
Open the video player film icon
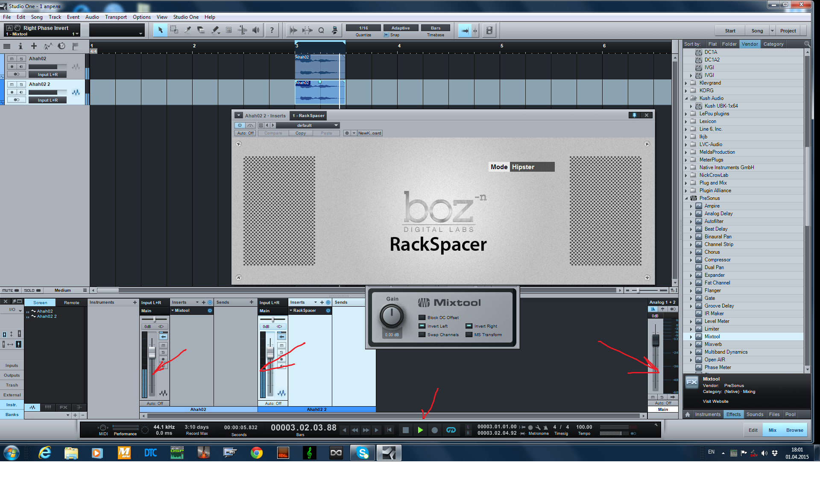click(489, 30)
